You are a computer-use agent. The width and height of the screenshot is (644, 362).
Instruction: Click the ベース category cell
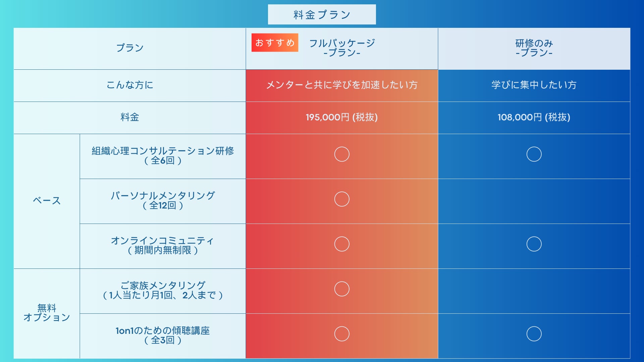[x=47, y=201]
